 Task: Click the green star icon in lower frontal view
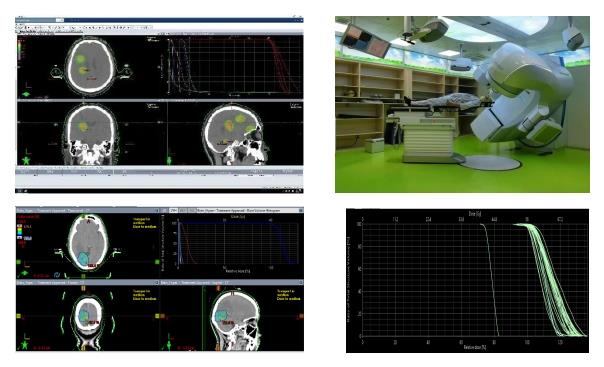(x=25, y=345)
